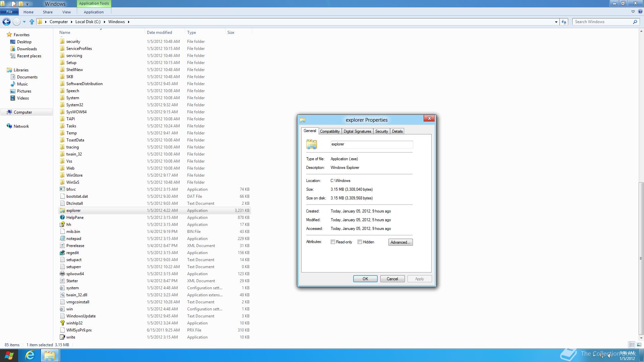The image size is (644, 362).
Task: Toggle the Read-only checkbox
Action: coord(333,242)
